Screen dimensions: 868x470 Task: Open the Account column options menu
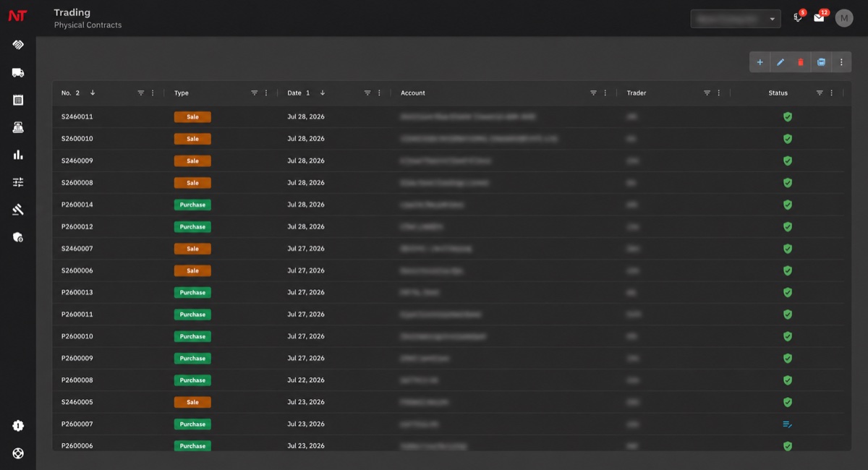[x=605, y=93]
